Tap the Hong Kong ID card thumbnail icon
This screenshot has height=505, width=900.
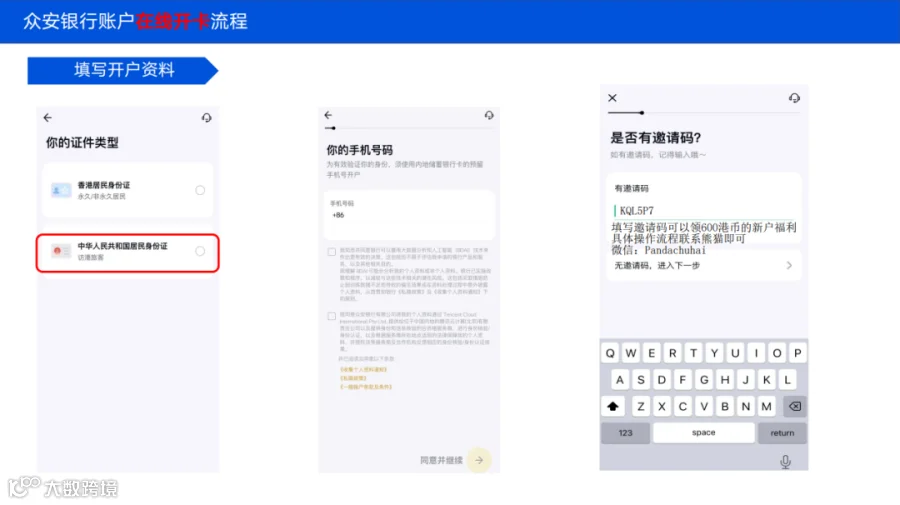[x=61, y=190]
